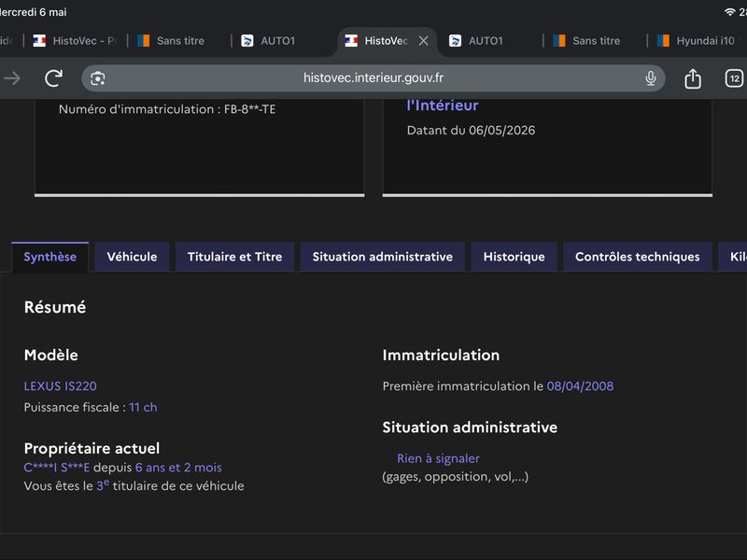Click the 3e titulaire ordinal text
747x560 pixels.
tap(103, 485)
